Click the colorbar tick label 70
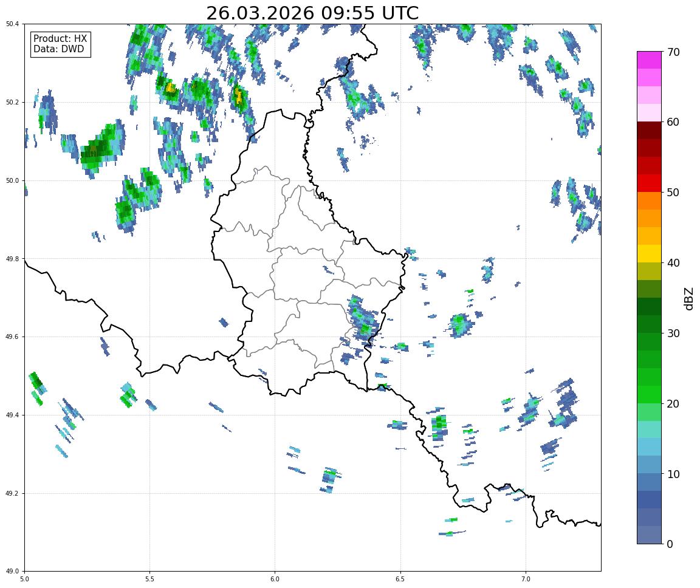The image size is (700, 588). 673,52
